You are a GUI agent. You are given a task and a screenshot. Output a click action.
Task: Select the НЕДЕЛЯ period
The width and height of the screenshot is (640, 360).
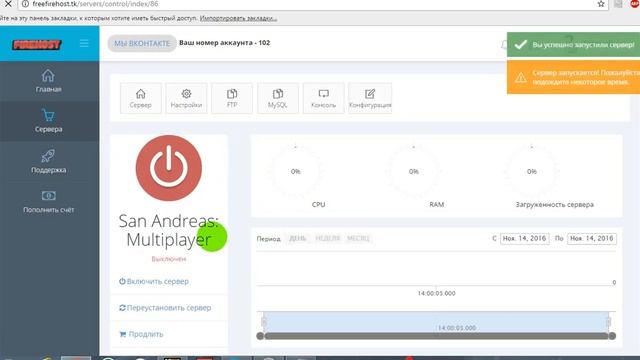point(327,238)
